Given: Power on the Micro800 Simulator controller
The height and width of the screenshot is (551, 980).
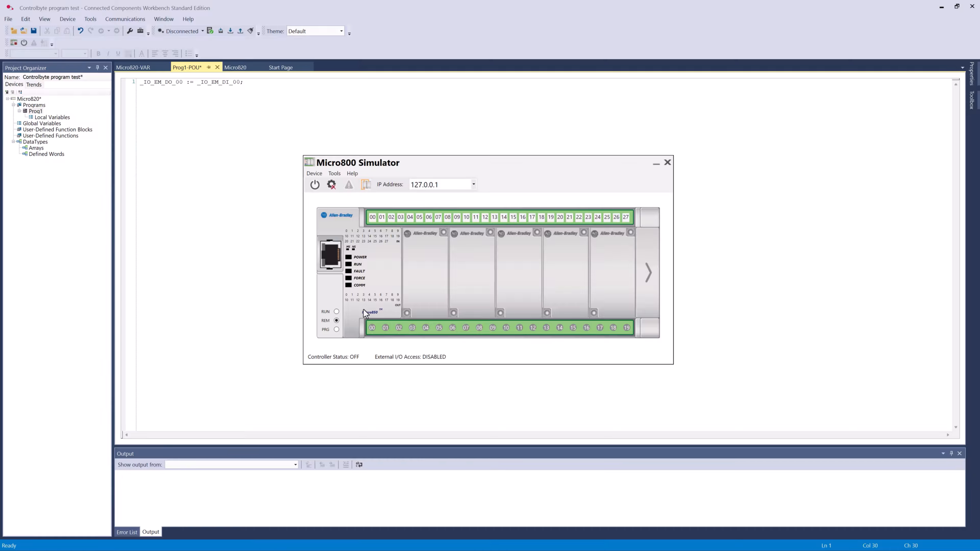Looking at the screenshot, I should point(315,185).
